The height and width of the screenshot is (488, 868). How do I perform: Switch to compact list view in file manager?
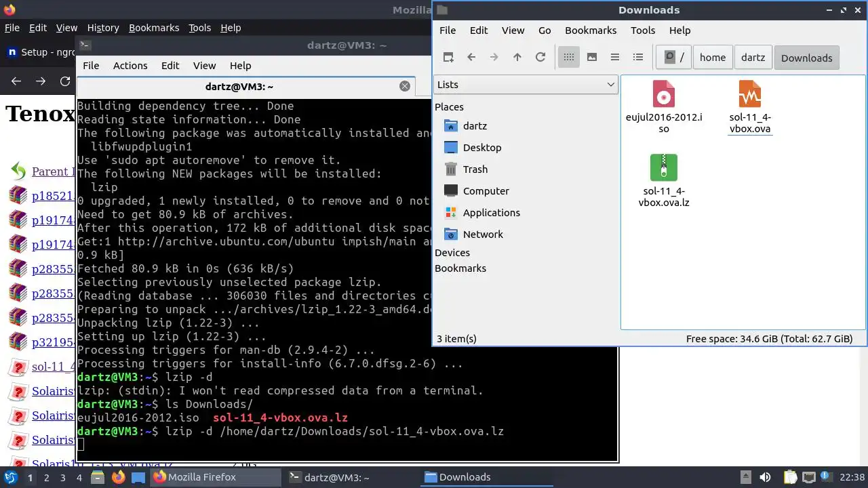pyautogui.click(x=615, y=58)
